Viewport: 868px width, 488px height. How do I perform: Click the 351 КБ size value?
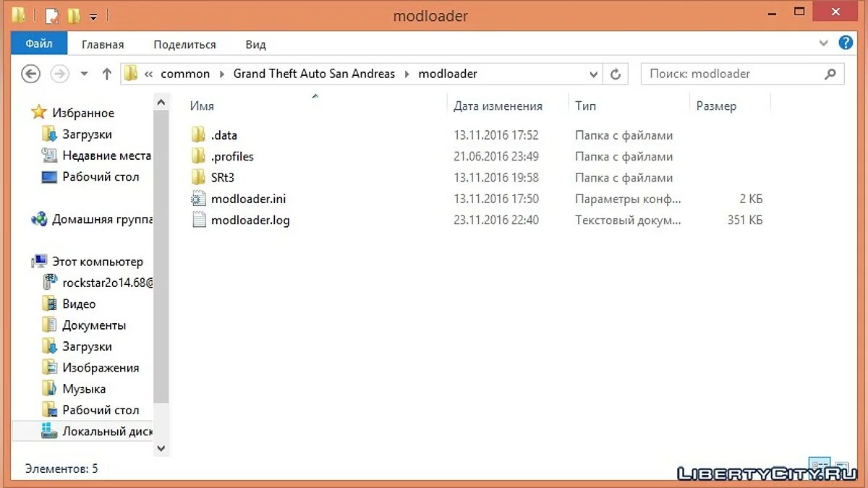pyautogui.click(x=745, y=220)
